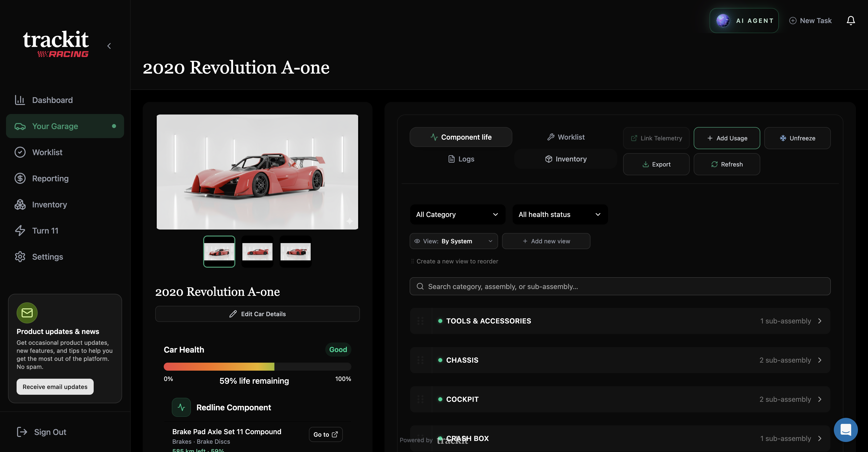Open the All health status dropdown
The image size is (868, 452).
[560, 214]
